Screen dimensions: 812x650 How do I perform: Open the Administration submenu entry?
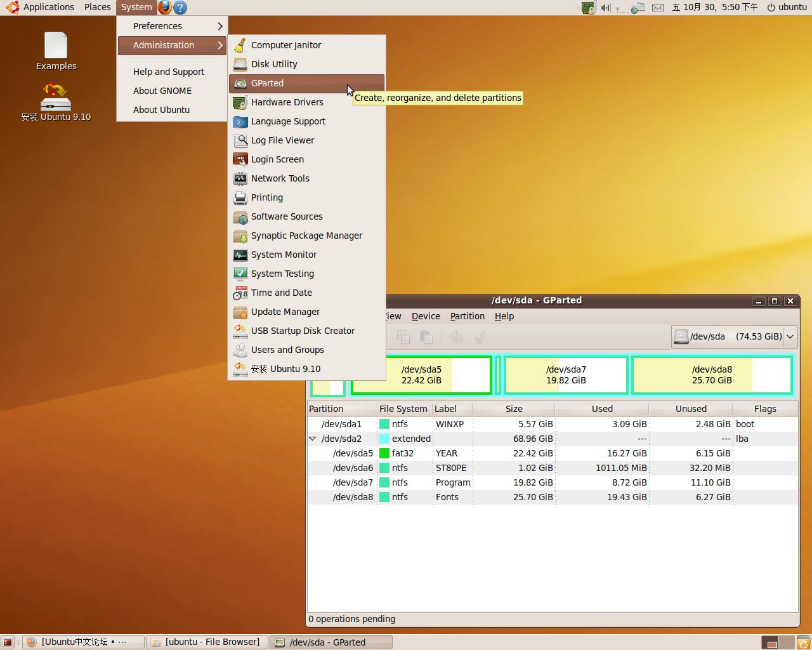pos(172,45)
